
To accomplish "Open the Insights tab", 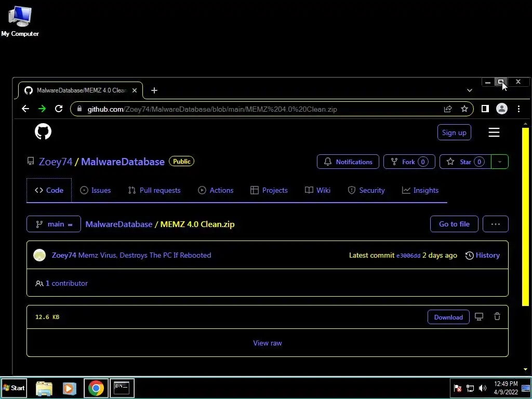I will tap(420, 190).
